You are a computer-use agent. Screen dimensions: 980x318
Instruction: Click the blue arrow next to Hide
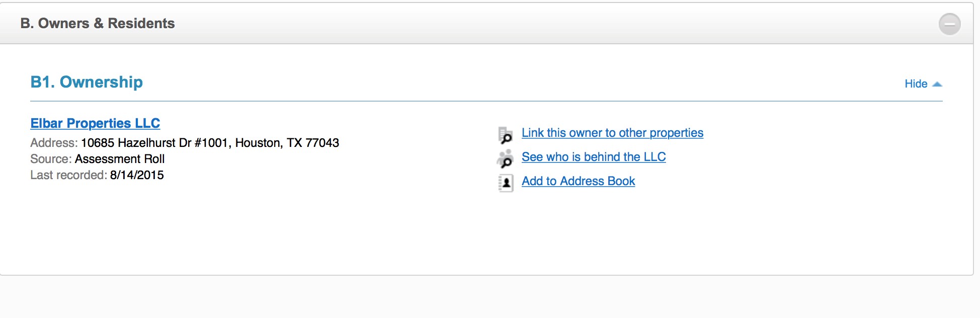pos(937,85)
